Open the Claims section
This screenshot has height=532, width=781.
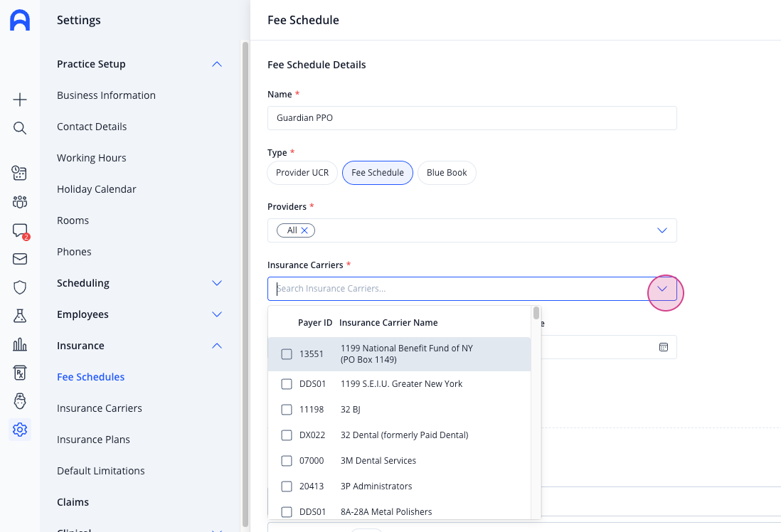point(73,502)
